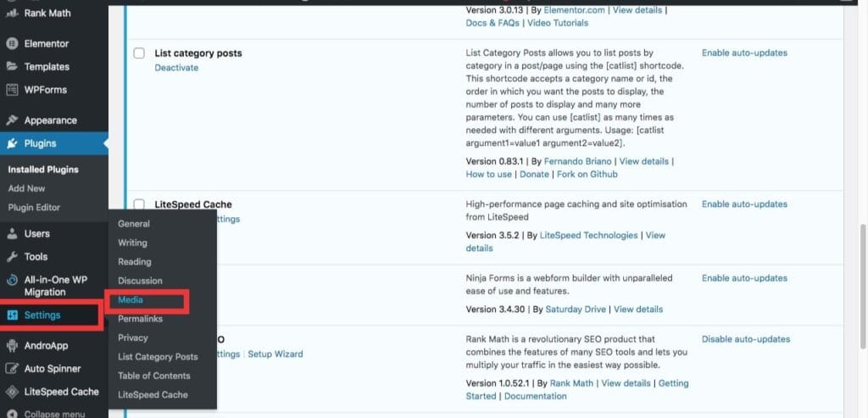View details for Ninja Forms
This screenshot has width=868, height=418.
(638, 309)
